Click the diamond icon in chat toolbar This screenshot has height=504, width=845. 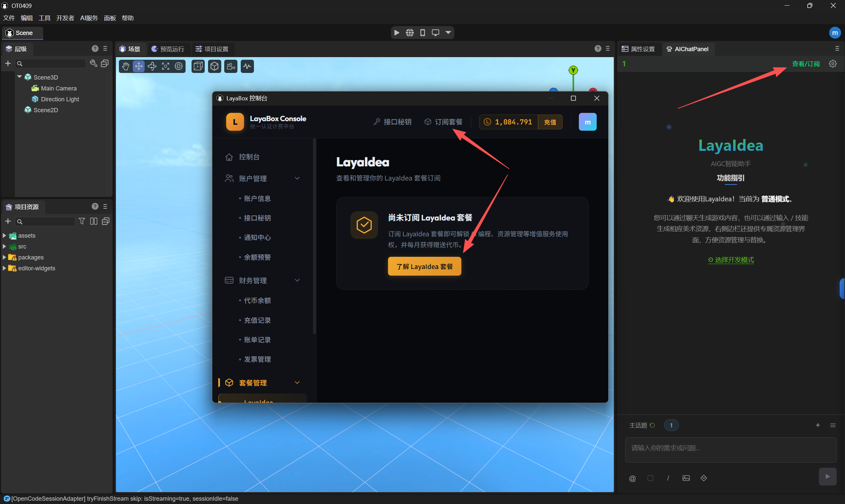[704, 478]
